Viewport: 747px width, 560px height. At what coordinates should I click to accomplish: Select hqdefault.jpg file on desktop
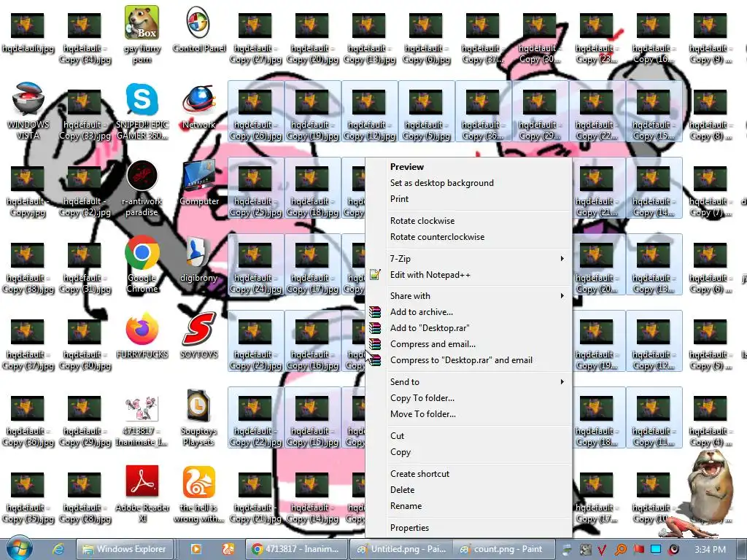click(28, 32)
